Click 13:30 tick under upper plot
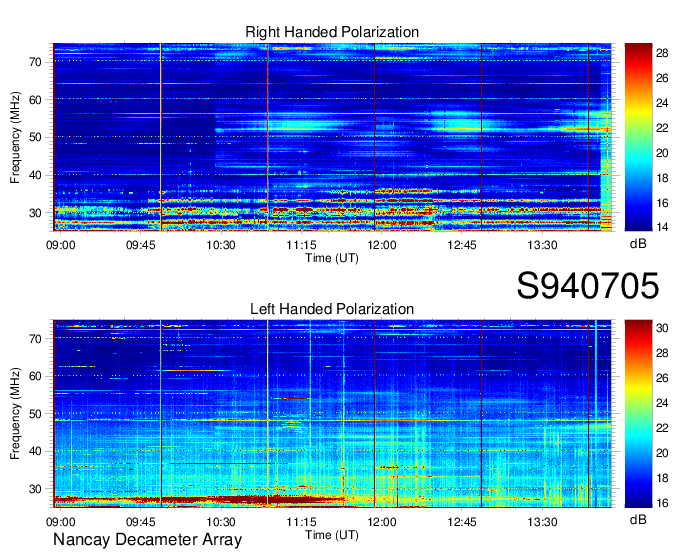The image size is (680, 552). click(x=542, y=245)
